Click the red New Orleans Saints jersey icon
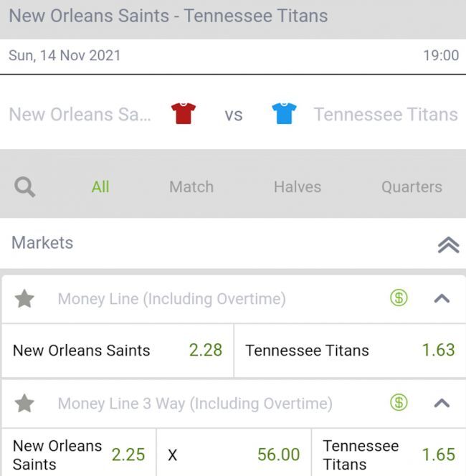The width and height of the screenshot is (466, 476). pos(184,113)
